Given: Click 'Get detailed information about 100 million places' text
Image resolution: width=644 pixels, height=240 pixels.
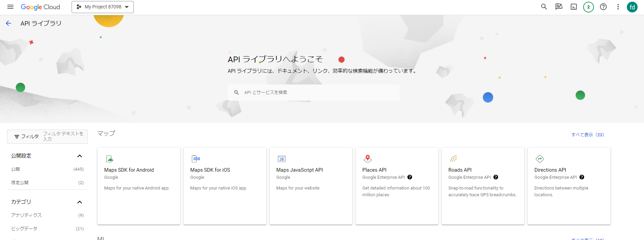Looking at the screenshot, I should pos(396,192).
